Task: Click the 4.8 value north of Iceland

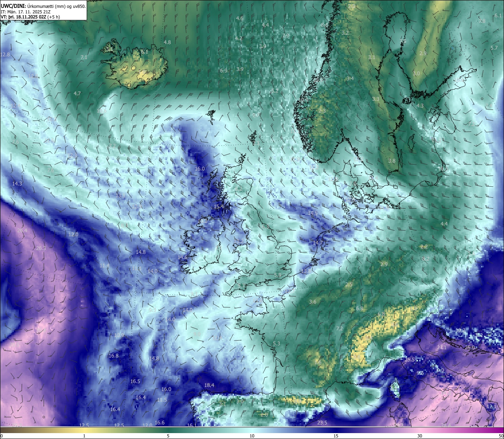Action: (167, 42)
